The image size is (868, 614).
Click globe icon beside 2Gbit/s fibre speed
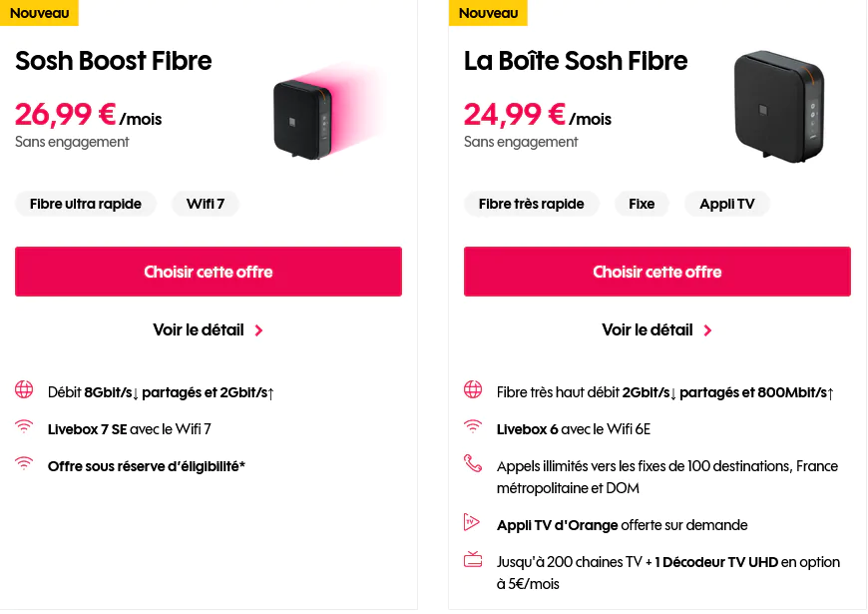tap(473, 390)
